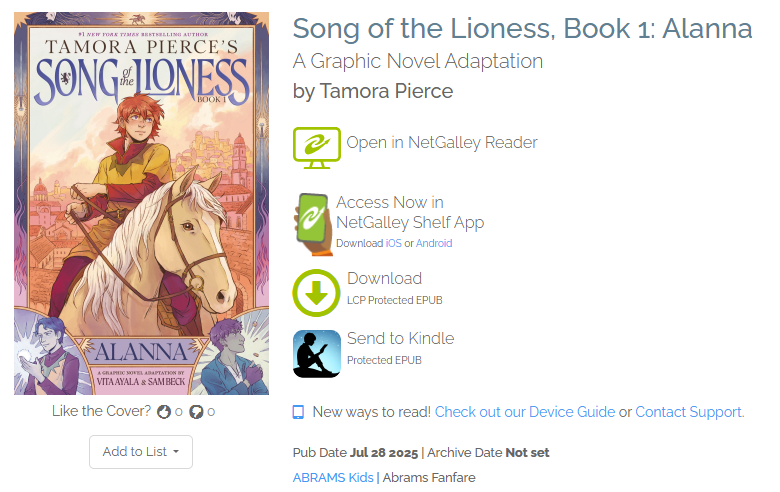Open the Add to List dropdown
This screenshot has height=492, width=780.
point(141,452)
